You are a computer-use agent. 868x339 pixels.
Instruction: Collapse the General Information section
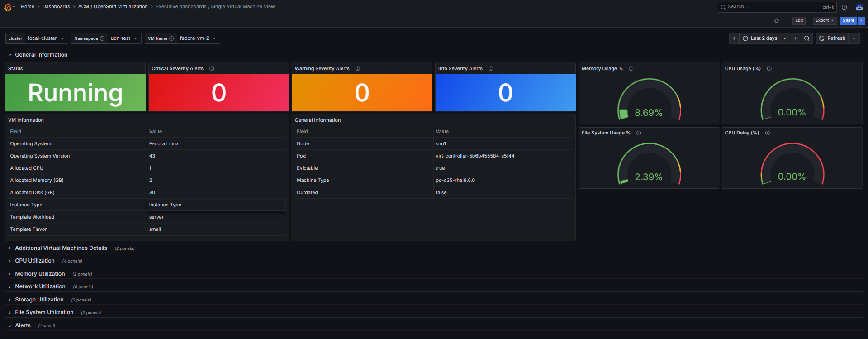(x=41, y=55)
